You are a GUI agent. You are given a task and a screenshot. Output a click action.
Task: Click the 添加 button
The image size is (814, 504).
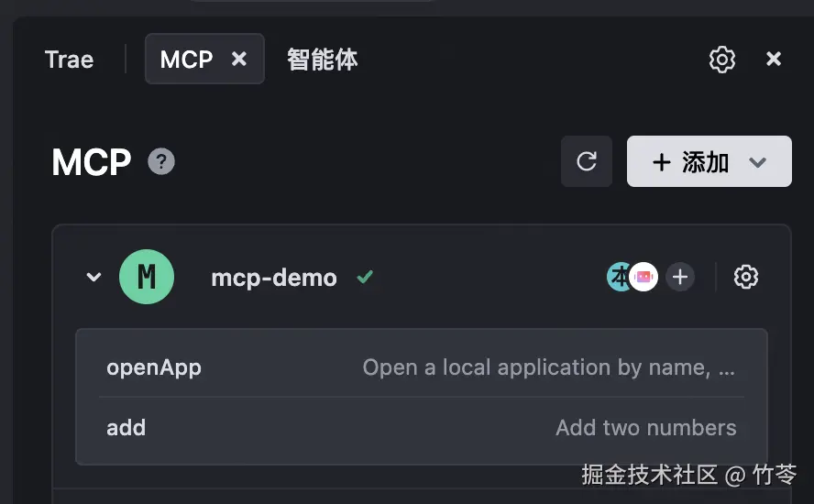click(x=709, y=161)
